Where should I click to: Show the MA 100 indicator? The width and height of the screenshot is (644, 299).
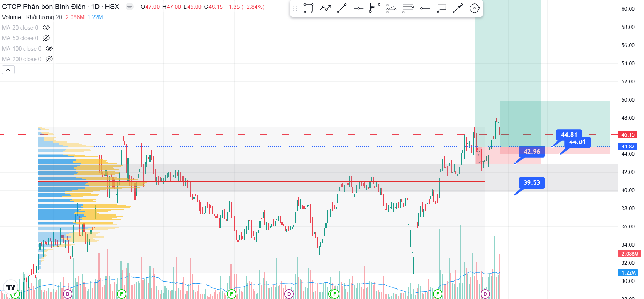tap(49, 49)
